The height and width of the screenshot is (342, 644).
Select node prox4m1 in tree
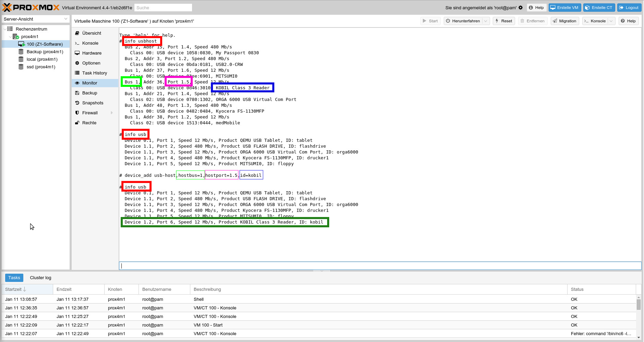(30, 37)
